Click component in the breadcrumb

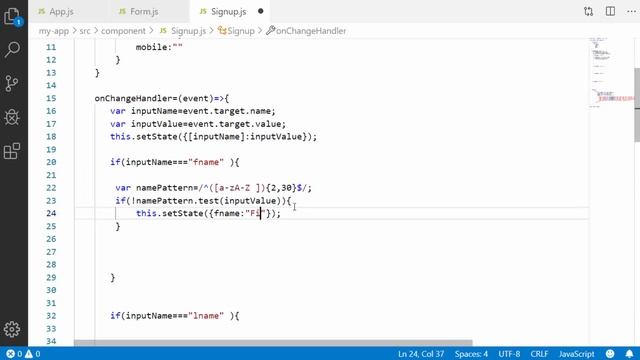(x=123, y=31)
